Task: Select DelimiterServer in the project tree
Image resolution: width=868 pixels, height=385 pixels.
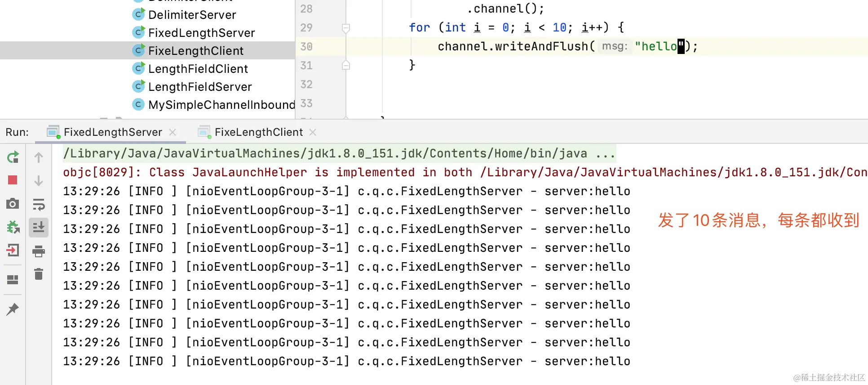Action: pyautogui.click(x=192, y=15)
